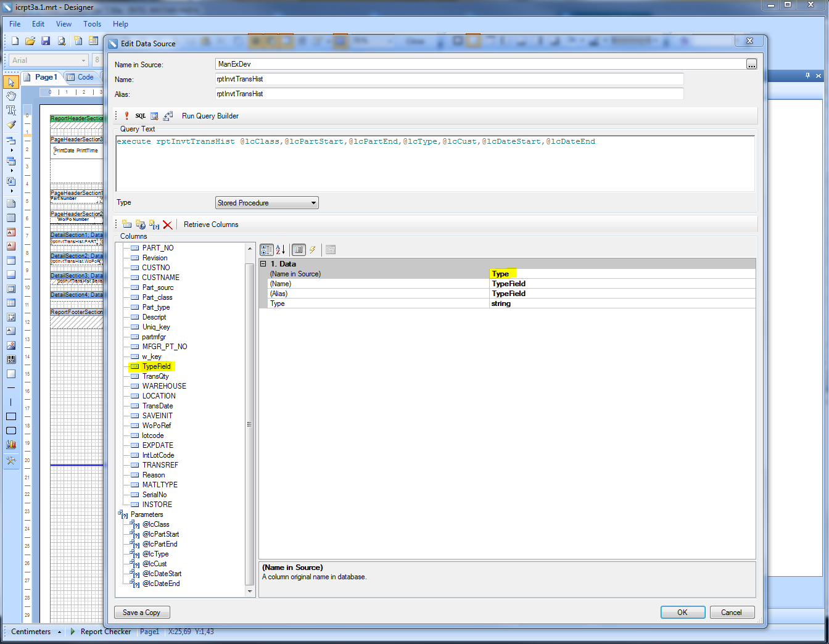The height and width of the screenshot is (644, 829).
Task: Toggle categorized view in property grid
Action: tap(266, 250)
